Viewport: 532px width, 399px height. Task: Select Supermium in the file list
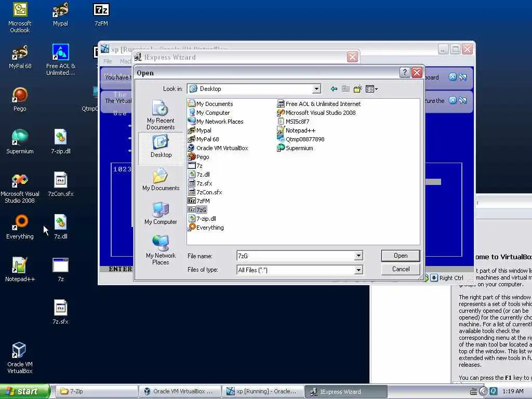pyautogui.click(x=295, y=148)
